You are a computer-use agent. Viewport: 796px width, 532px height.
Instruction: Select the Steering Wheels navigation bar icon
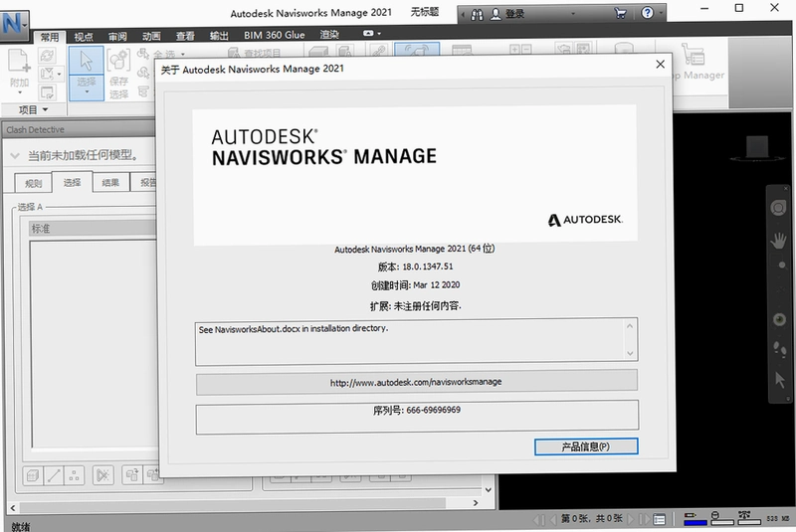[x=778, y=208]
